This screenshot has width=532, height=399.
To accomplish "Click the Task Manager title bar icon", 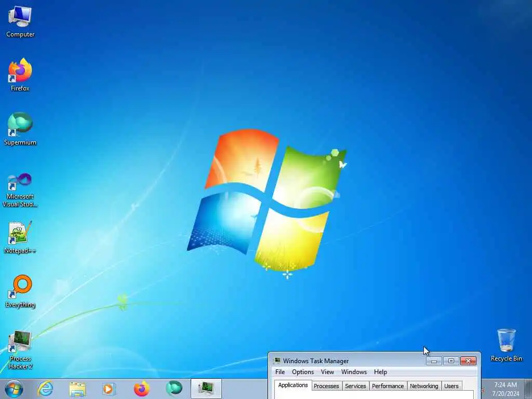I will [277, 361].
